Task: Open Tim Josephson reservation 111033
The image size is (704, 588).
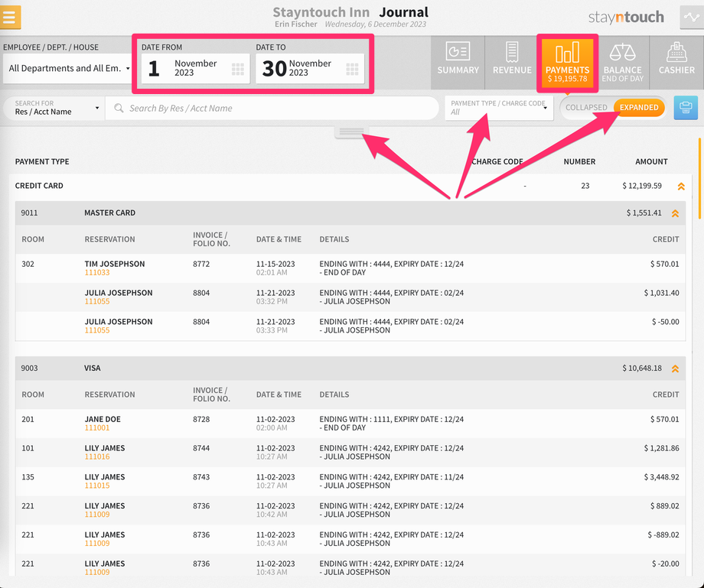Action: [x=97, y=273]
